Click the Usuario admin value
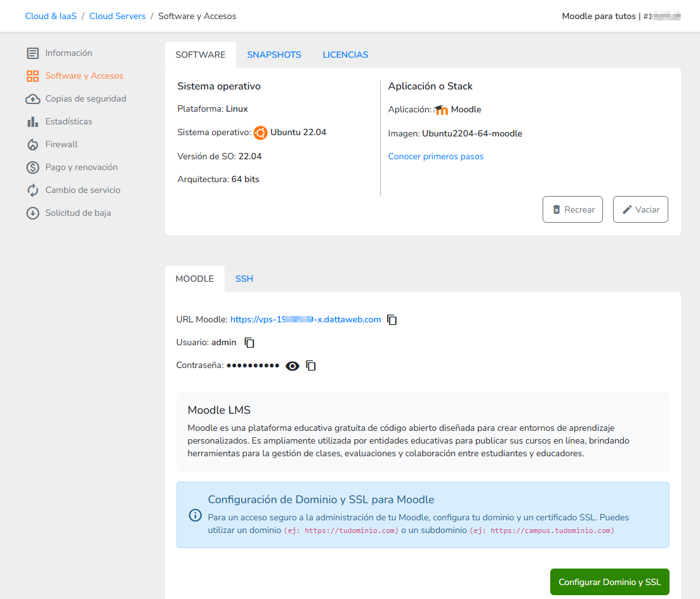The image size is (700, 599). tap(223, 343)
